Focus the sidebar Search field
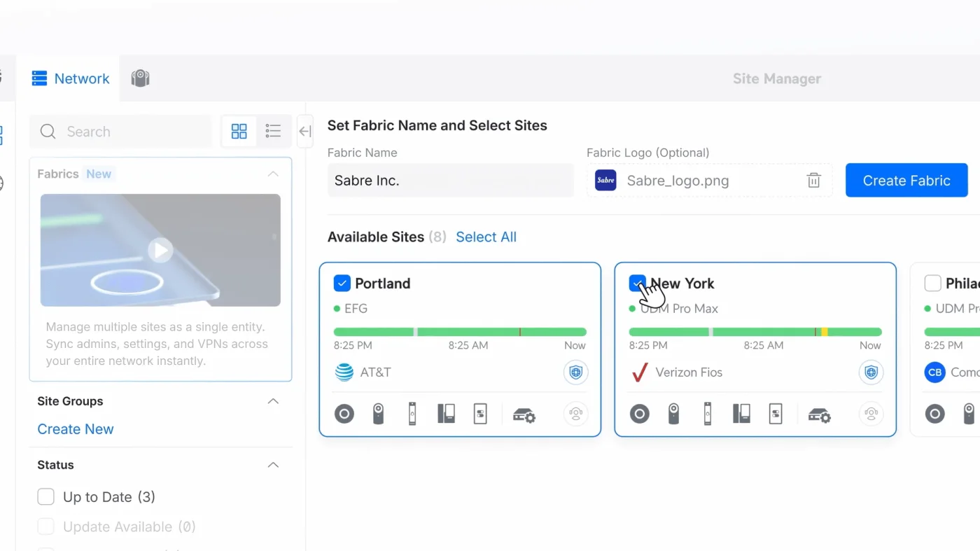The image size is (980, 551). (120, 132)
